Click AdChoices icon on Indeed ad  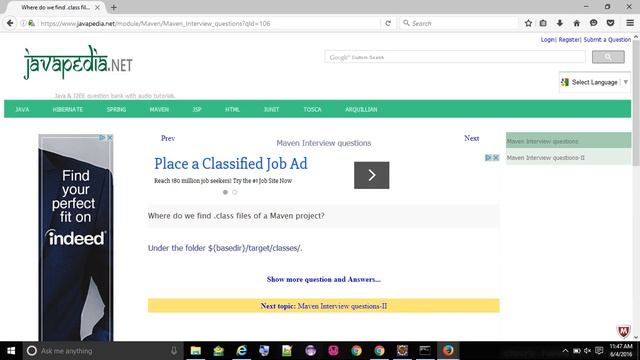coord(102,138)
